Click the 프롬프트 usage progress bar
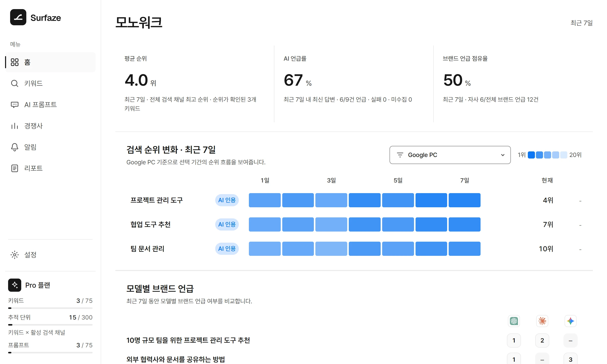 coord(50,353)
